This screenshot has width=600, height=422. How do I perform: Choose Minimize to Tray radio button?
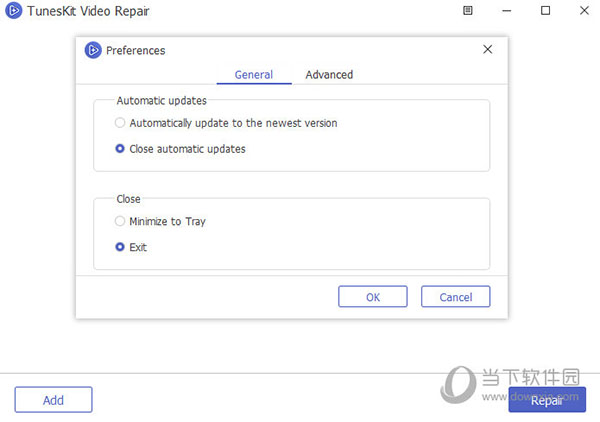tap(120, 221)
